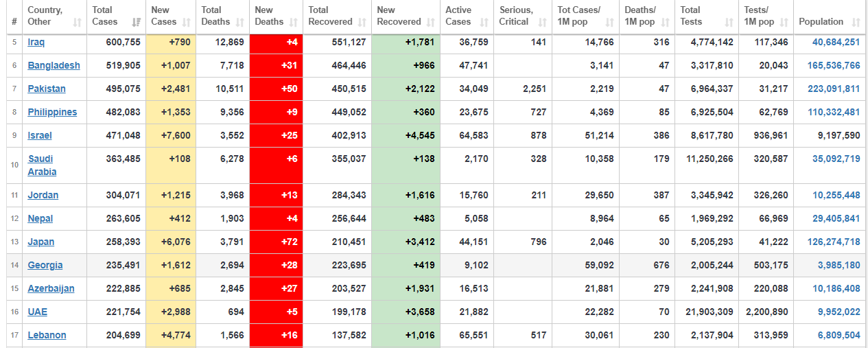This screenshot has width=868, height=348.
Task: Open the Nepal country link
Action: click(x=40, y=218)
